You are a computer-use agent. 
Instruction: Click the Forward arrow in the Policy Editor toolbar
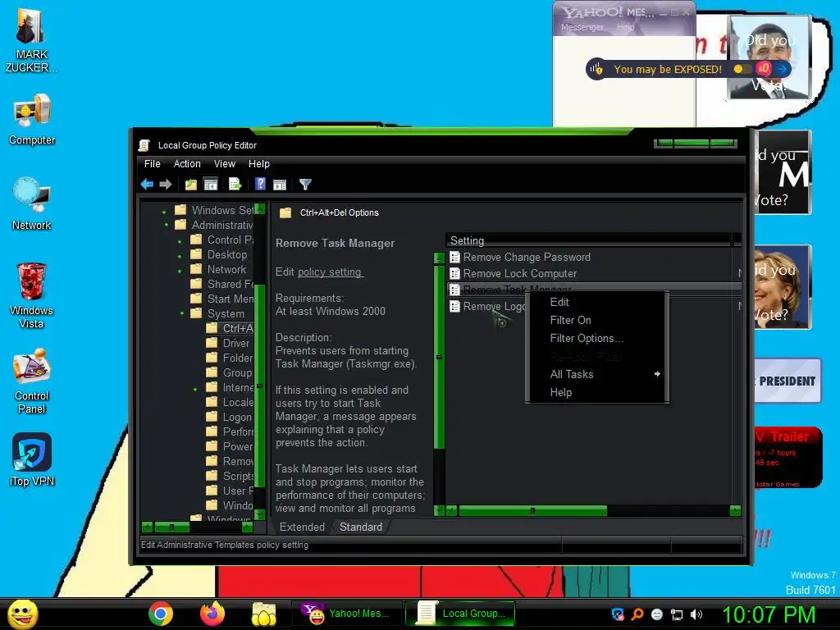pos(166,185)
